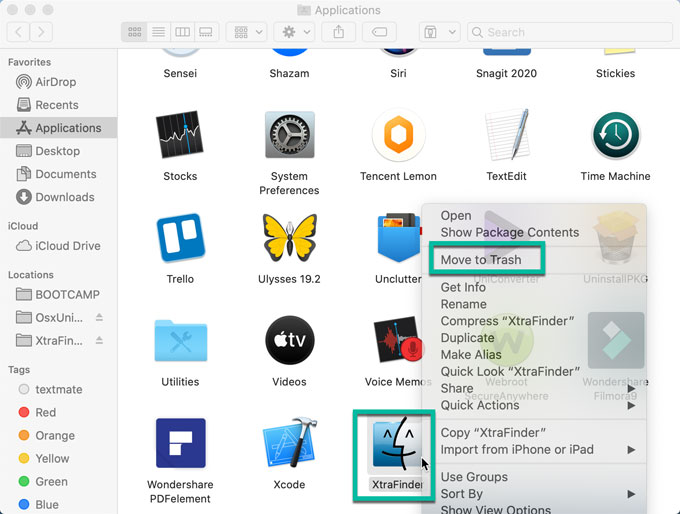The image size is (680, 514).
Task: Expand the Quick Actions submenu
Action: pyautogui.click(x=631, y=406)
